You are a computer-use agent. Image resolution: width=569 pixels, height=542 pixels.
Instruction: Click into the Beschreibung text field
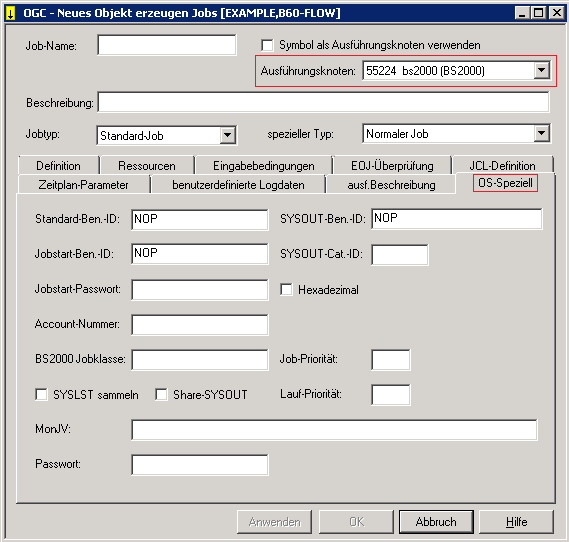pos(323,102)
